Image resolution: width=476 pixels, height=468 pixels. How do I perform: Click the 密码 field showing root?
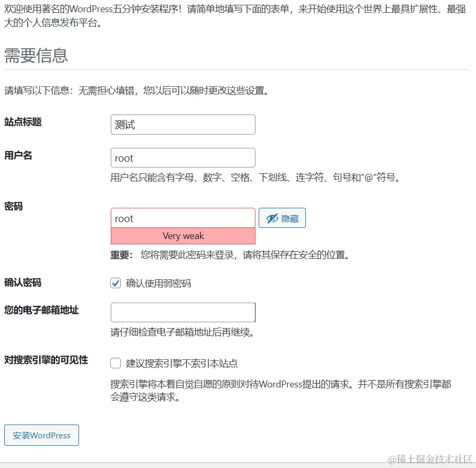[183, 218]
